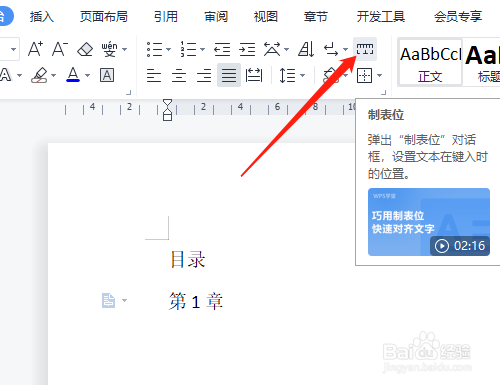Image resolution: width=500 pixels, height=385 pixels.
Task: Expand Chinese layout dropdown arrow
Action: click(x=286, y=49)
